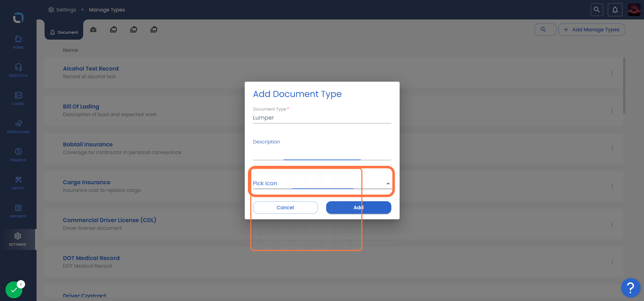Viewport: 644px width, 301px height.
Task: Open kebab menu for Alcohol Test Record
Action: pyautogui.click(x=612, y=73)
